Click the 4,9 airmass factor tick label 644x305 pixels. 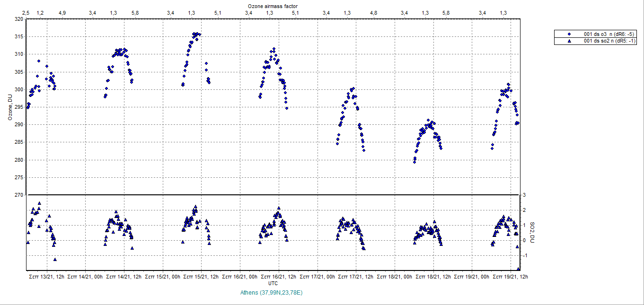point(62,13)
